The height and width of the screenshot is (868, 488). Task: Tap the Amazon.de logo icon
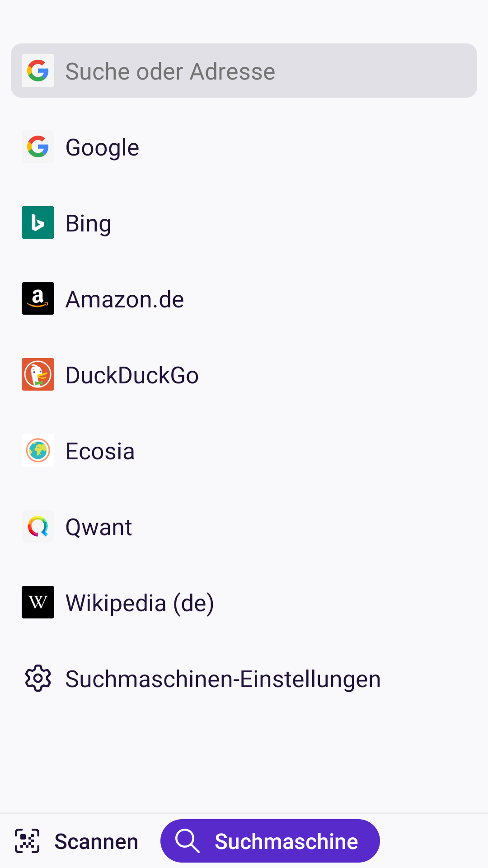pyautogui.click(x=38, y=298)
